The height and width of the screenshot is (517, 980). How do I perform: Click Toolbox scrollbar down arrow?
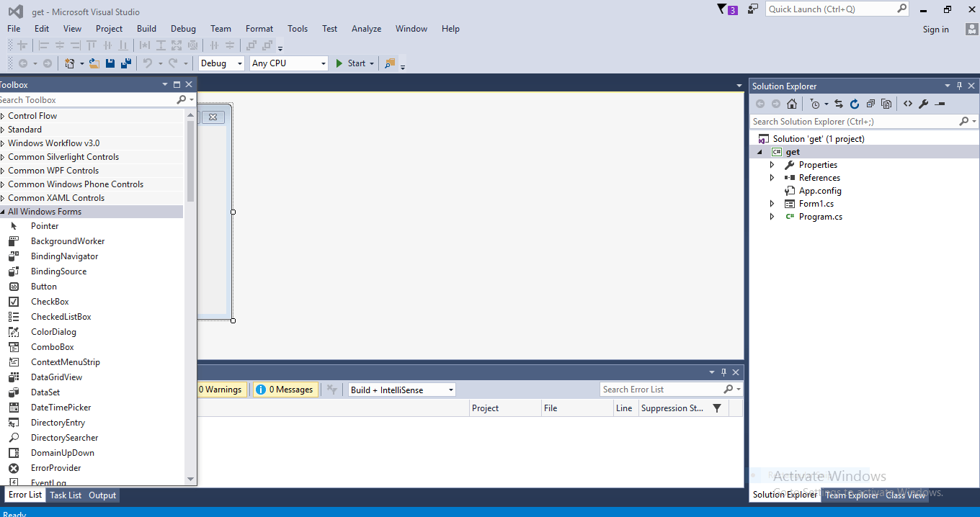pyautogui.click(x=190, y=479)
